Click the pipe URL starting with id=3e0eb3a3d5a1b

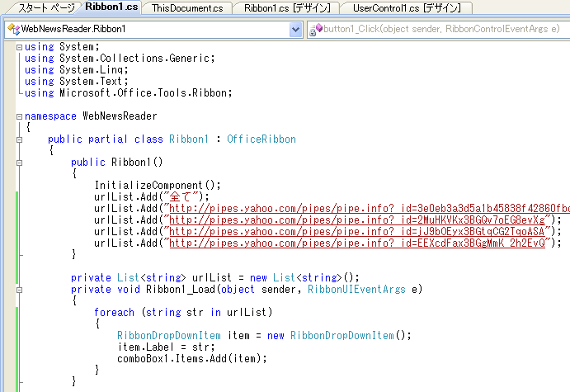[x=370, y=208]
